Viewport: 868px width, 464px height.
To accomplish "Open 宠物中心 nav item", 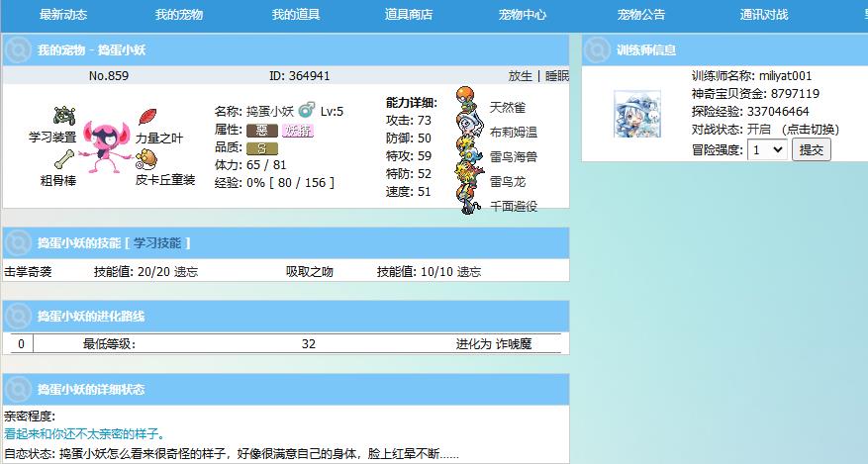I will [x=522, y=15].
